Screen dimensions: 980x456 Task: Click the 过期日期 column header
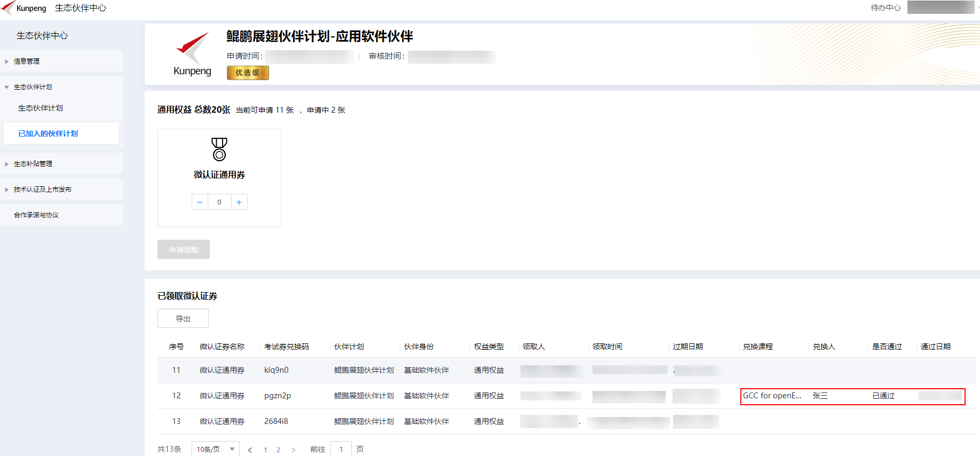[x=688, y=347]
